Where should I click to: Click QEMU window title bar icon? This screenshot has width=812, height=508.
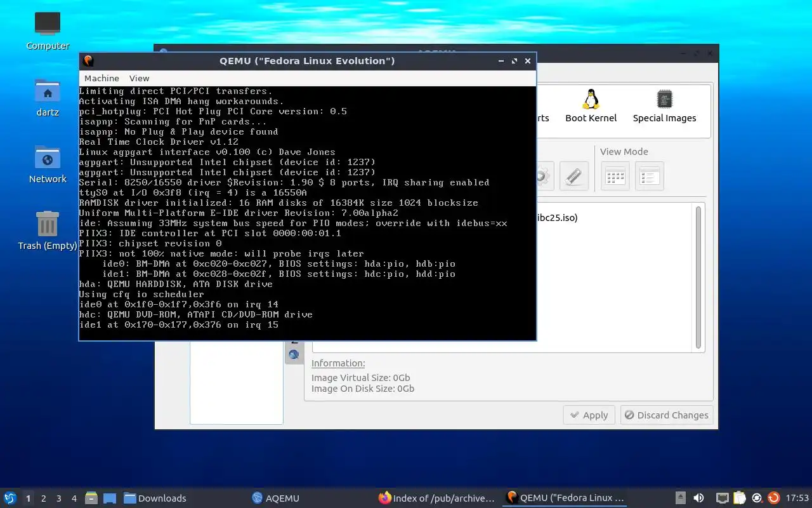(x=88, y=61)
